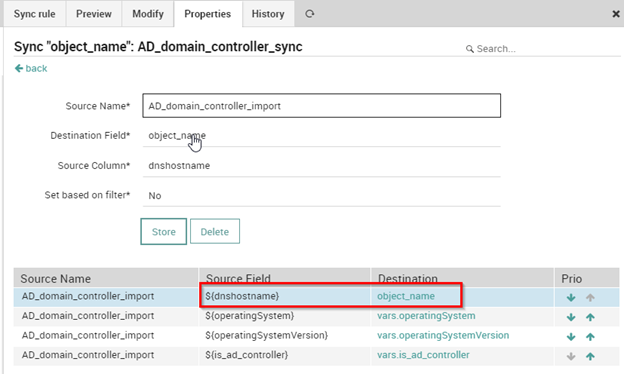Switch to the Preview tab

94,14
